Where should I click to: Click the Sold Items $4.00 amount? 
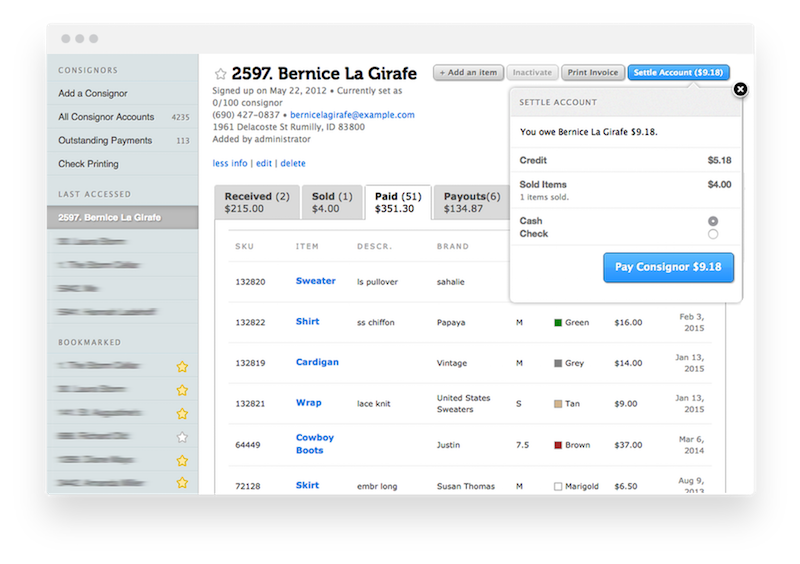click(719, 184)
